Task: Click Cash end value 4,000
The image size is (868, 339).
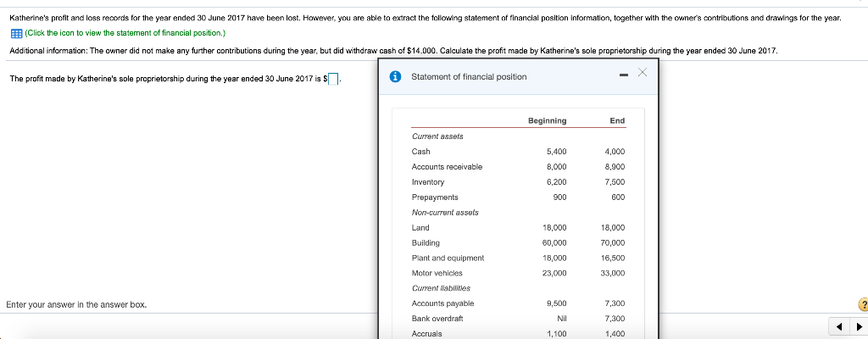Action: pos(615,152)
